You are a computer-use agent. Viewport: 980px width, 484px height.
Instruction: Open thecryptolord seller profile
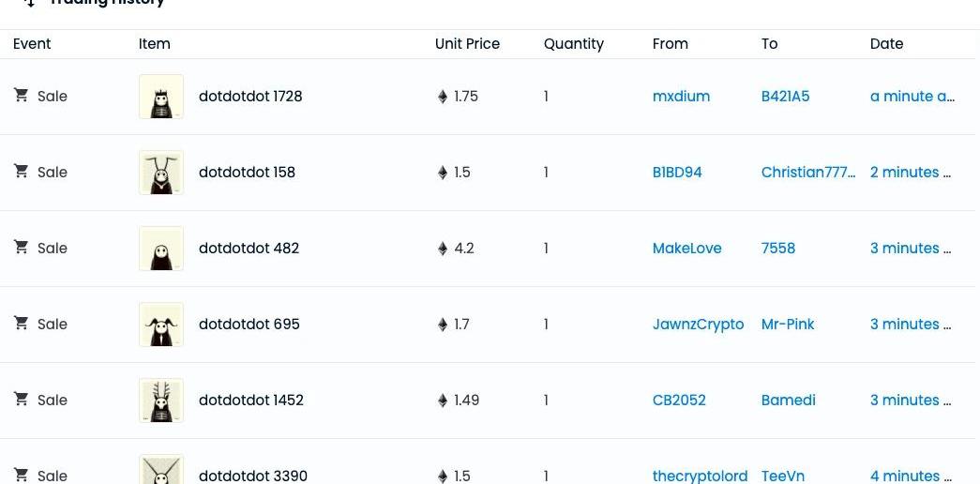click(700, 476)
